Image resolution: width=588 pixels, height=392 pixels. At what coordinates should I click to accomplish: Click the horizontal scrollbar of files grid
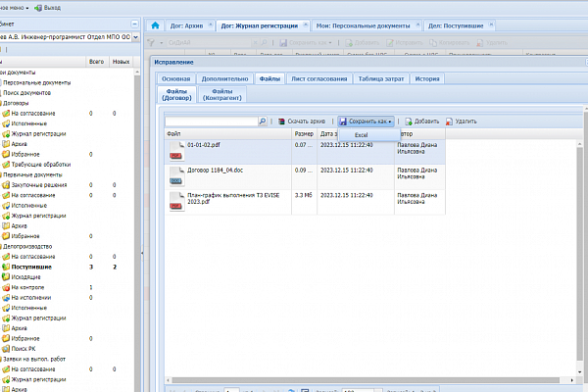[x=366, y=380]
